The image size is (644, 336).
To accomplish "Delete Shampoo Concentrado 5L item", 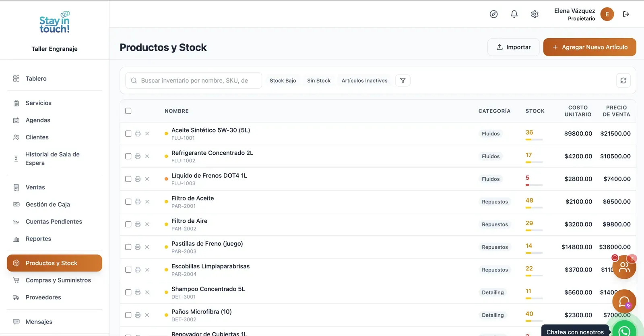I will tap(147, 292).
